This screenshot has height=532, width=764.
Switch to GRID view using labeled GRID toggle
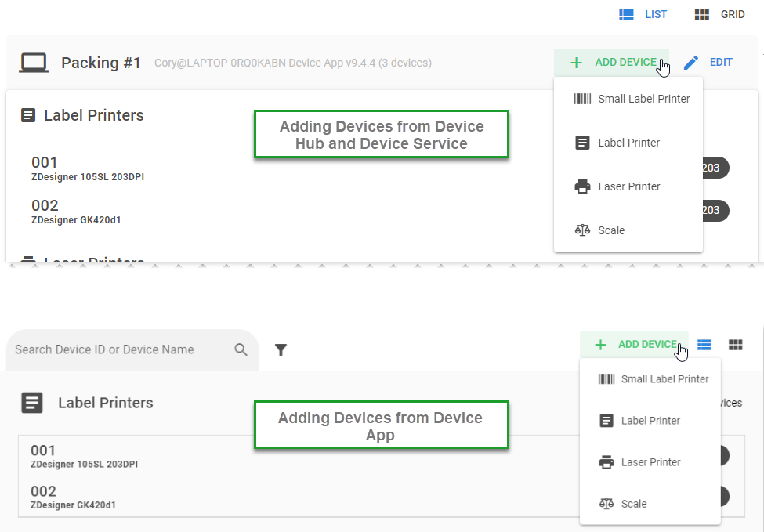[x=719, y=15]
